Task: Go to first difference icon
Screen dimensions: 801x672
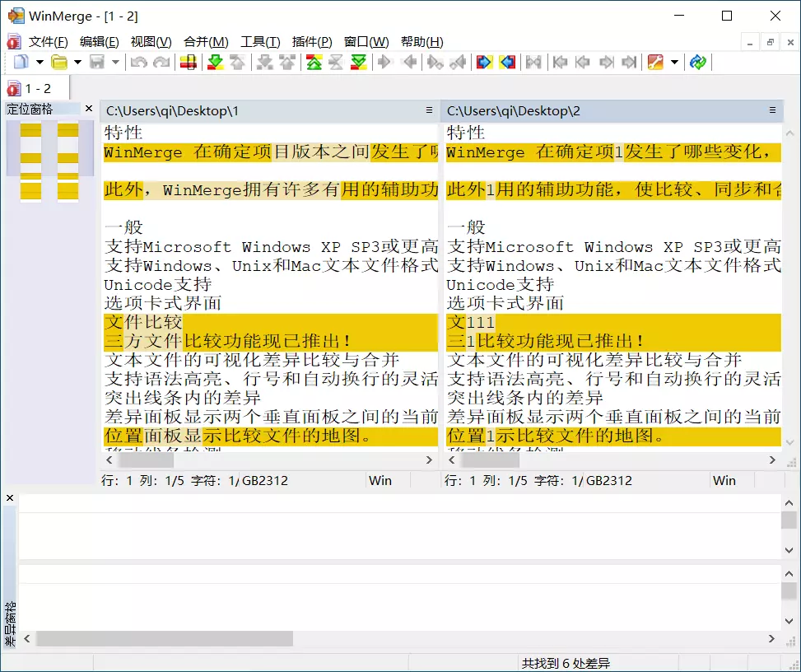Action: (314, 62)
